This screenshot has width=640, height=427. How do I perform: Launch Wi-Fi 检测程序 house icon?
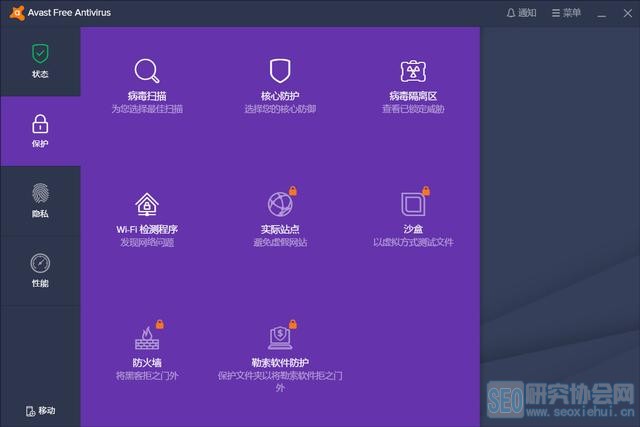[x=147, y=204]
